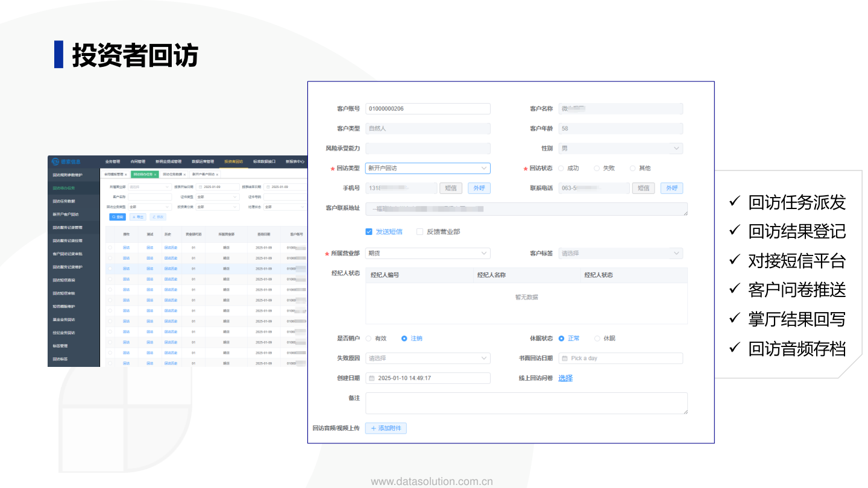Select 成功 for 回访状态
The image size is (868, 488).
pos(561,169)
